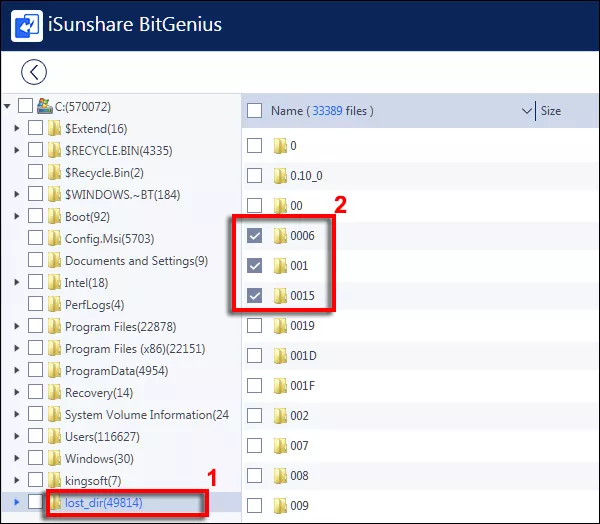Click the folder name 008
Screen dimensions: 600x524
point(299,476)
